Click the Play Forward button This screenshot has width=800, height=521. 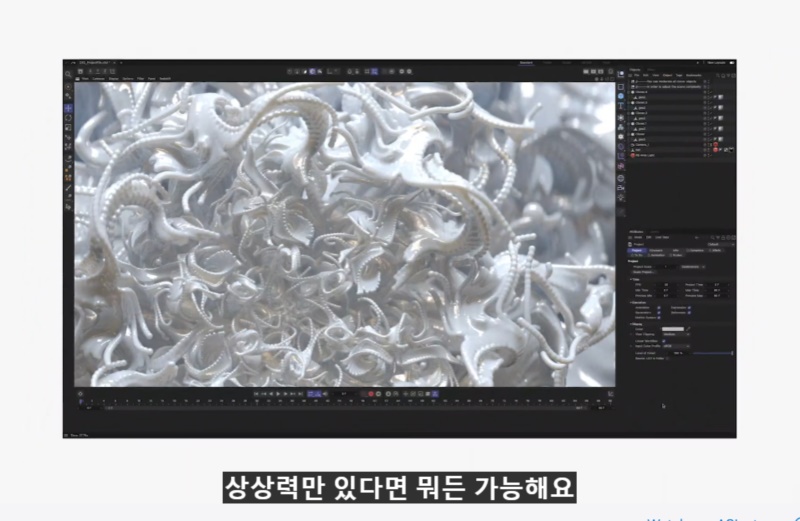tap(278, 394)
